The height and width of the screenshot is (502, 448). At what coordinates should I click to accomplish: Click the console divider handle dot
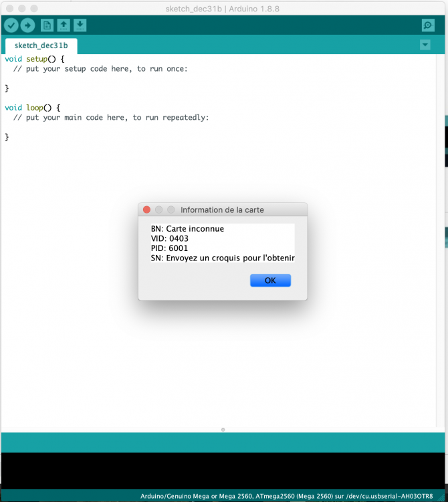click(223, 430)
